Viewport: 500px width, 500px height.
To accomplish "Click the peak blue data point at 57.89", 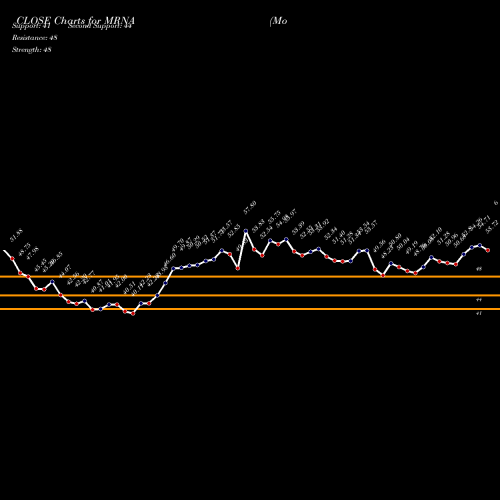I will [x=246, y=231].
